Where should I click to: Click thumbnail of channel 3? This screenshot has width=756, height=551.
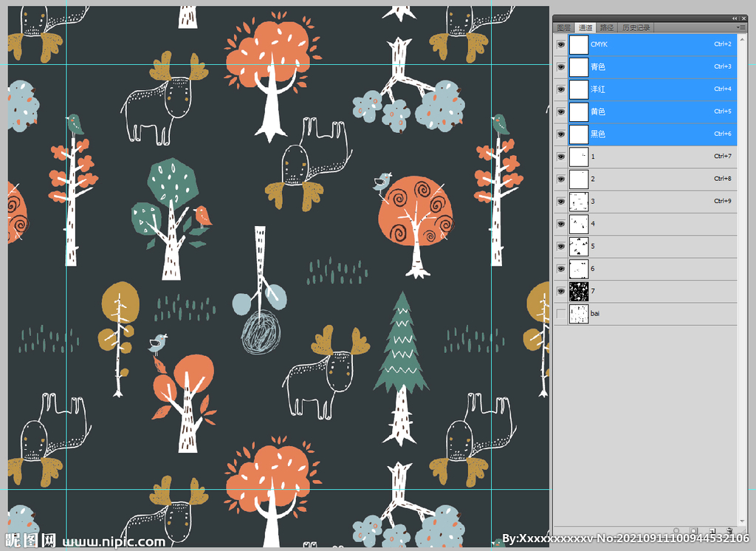coord(579,202)
